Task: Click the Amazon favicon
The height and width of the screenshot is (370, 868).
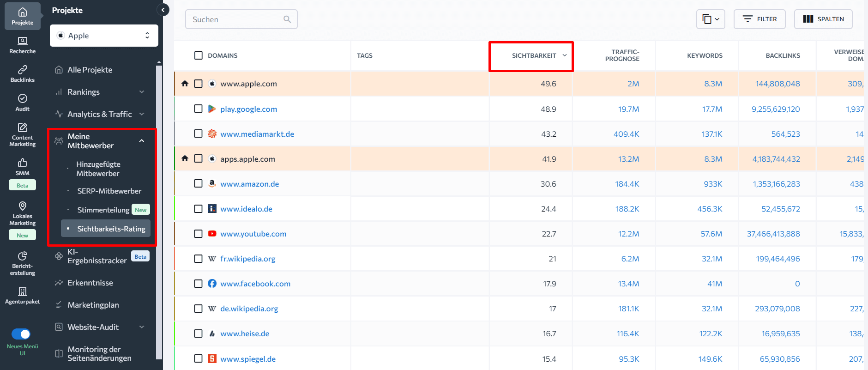Action: (212, 184)
